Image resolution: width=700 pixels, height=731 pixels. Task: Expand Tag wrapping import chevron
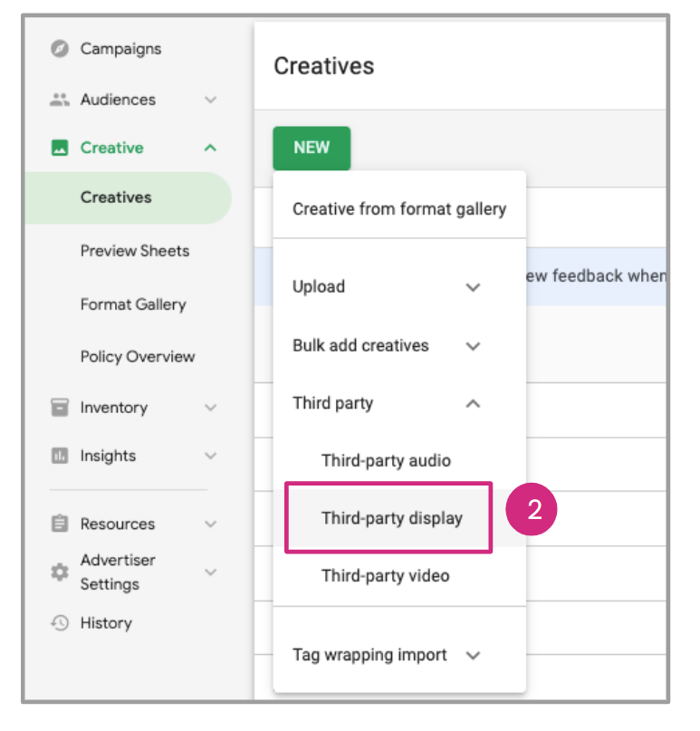pos(472,656)
